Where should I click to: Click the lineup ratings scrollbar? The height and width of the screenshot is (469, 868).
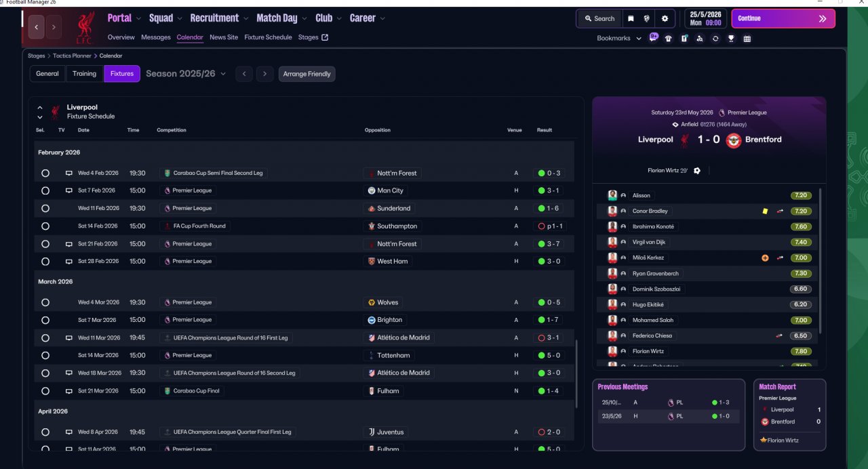tap(821, 261)
